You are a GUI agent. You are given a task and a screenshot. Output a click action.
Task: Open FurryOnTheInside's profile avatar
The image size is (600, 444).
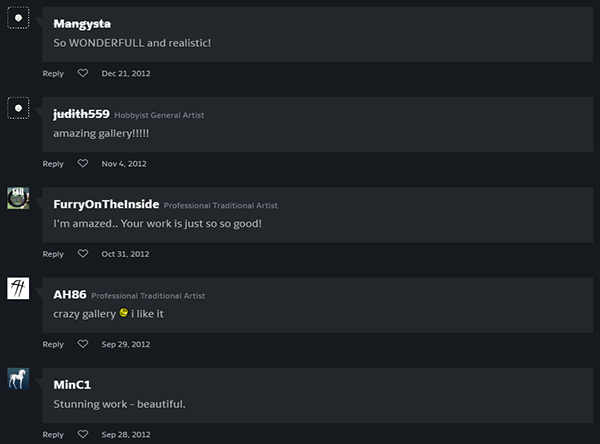point(18,198)
